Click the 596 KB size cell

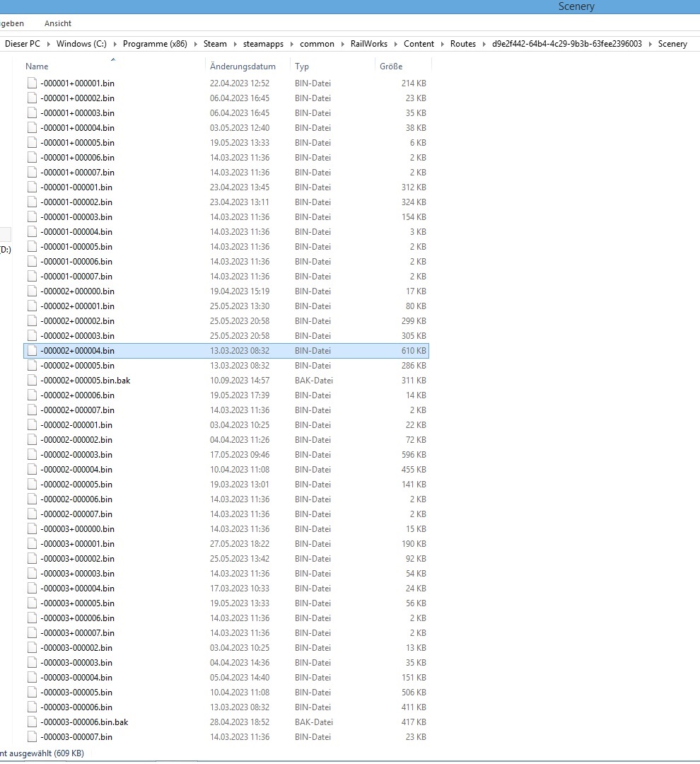(x=414, y=455)
